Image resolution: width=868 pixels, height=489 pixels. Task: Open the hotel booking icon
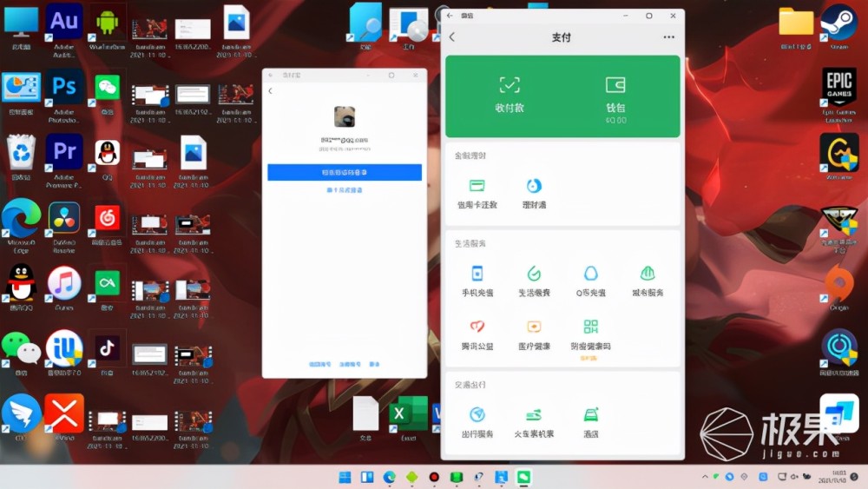(590, 415)
